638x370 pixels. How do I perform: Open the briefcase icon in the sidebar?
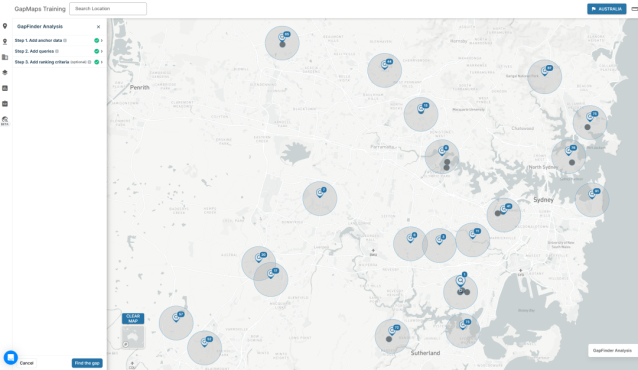pyautogui.click(x=5, y=104)
